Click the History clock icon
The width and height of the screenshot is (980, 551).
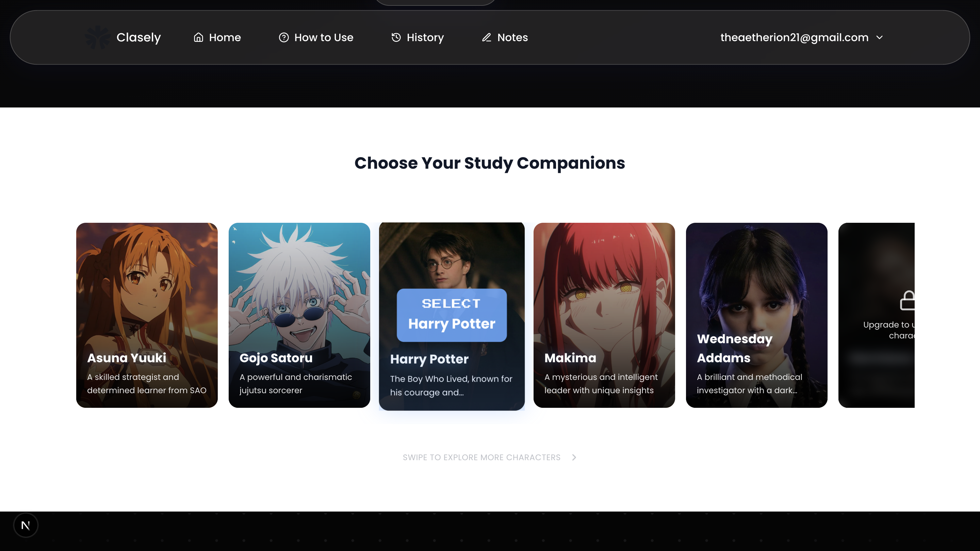tap(396, 37)
